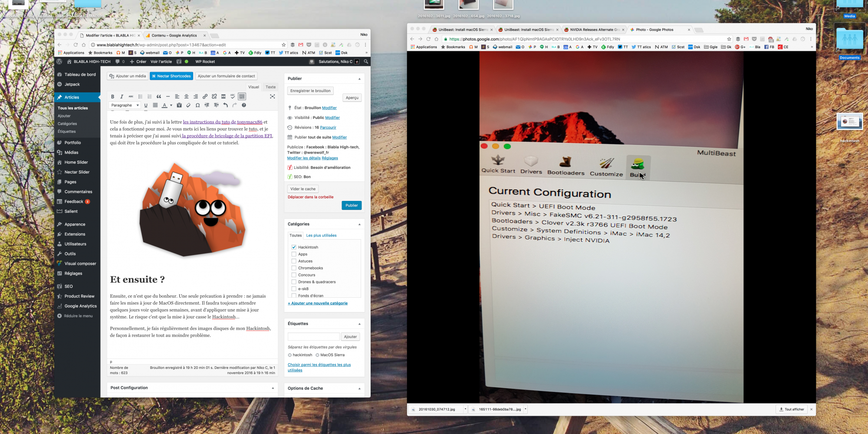The image size is (868, 434).
Task: Remove link with unlink icon
Action: 214,96
